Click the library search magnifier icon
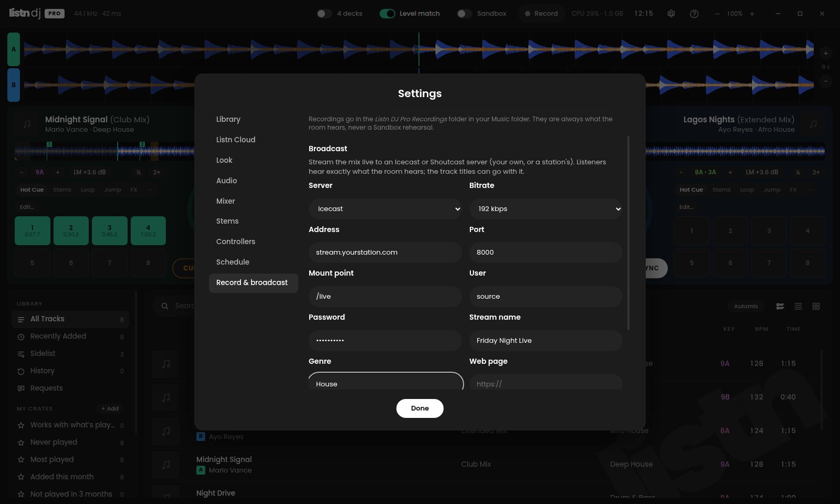 165,306
